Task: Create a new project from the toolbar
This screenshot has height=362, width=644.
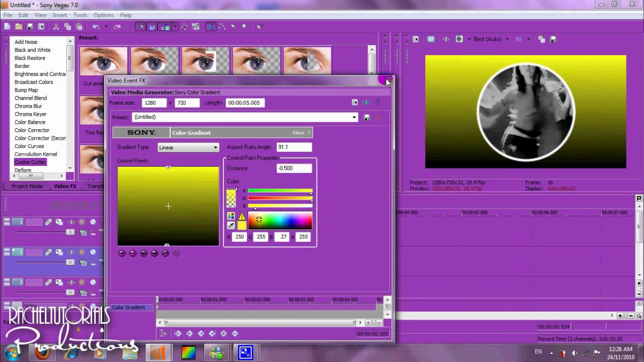Action: tap(7, 27)
